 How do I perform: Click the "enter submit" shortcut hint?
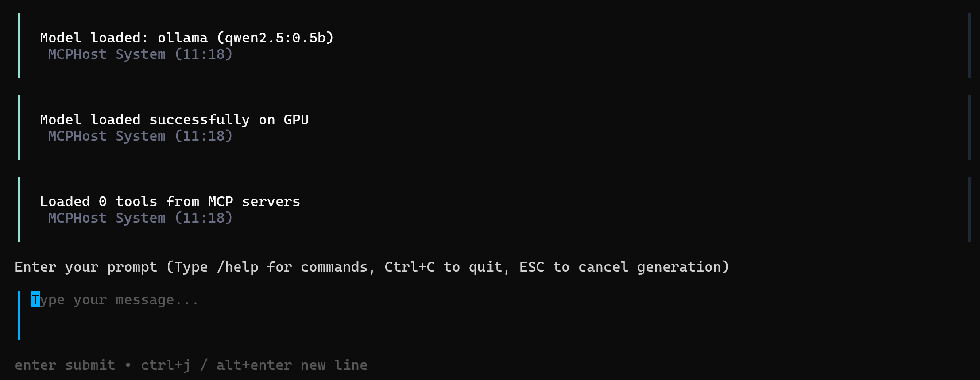(65, 365)
